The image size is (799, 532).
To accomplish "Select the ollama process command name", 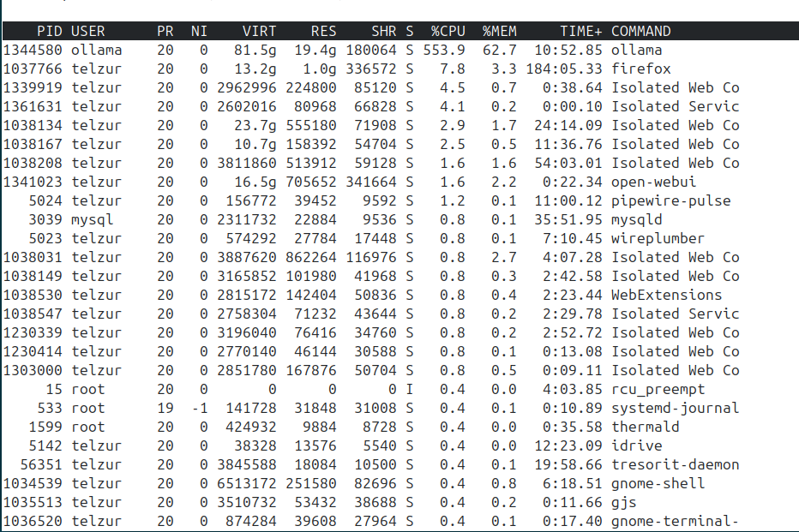I will click(636, 50).
